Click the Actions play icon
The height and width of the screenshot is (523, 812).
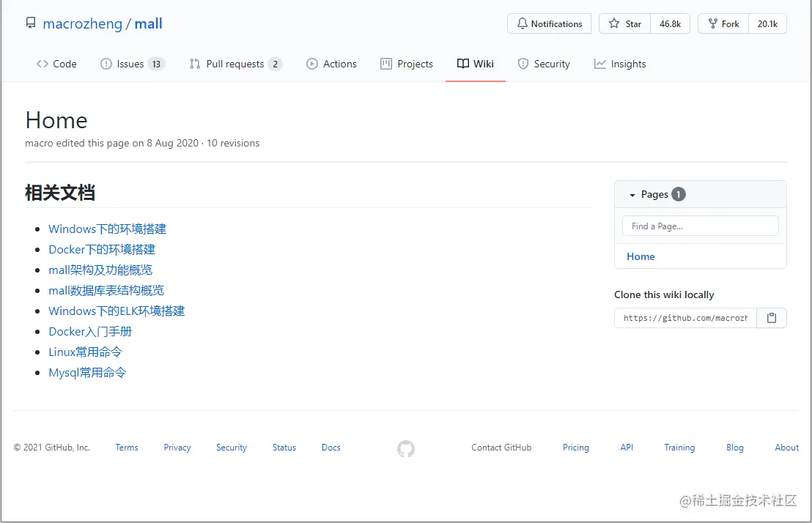[x=311, y=64]
